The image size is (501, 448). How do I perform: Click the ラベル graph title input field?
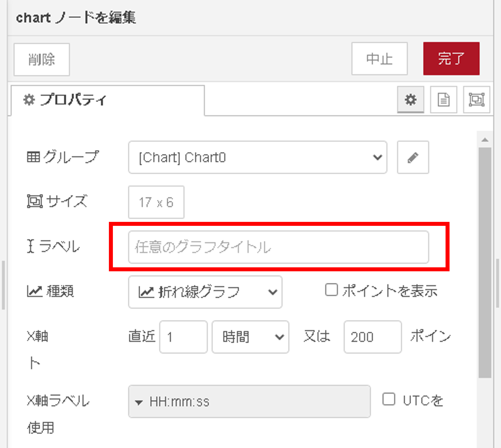point(279,247)
